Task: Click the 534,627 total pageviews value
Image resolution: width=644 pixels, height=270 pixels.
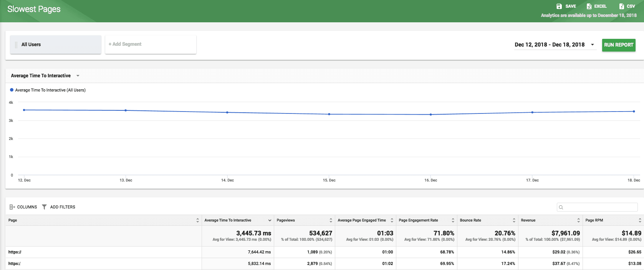Action: coord(321,233)
